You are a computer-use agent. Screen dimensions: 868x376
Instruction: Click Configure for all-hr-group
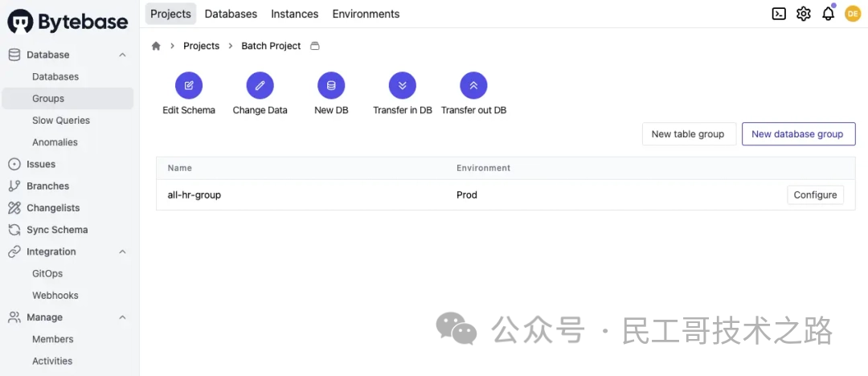click(x=815, y=195)
